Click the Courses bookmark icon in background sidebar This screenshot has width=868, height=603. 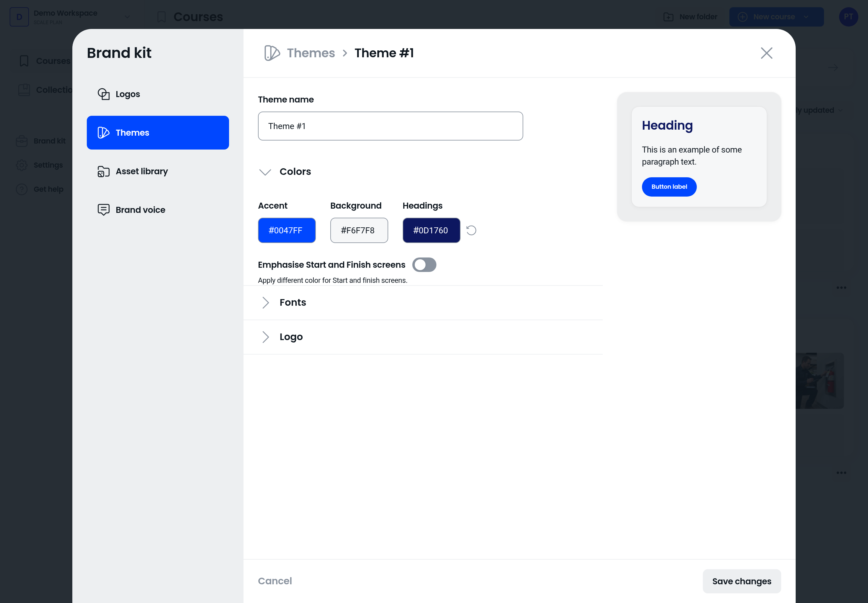(24, 61)
